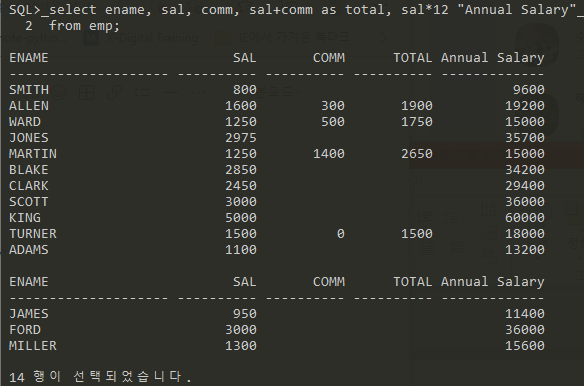Select the COMM header above the SMITH row
584x386 pixels.
click(329, 58)
